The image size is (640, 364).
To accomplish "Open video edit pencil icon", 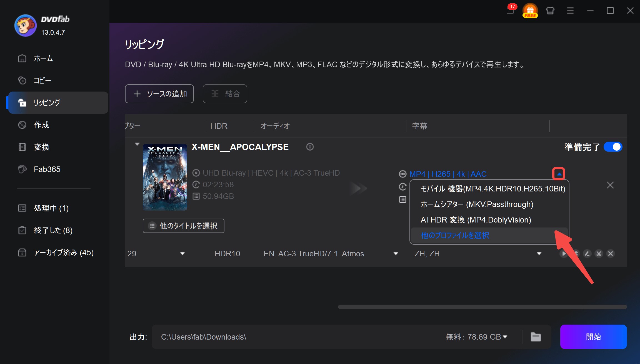I will (587, 254).
